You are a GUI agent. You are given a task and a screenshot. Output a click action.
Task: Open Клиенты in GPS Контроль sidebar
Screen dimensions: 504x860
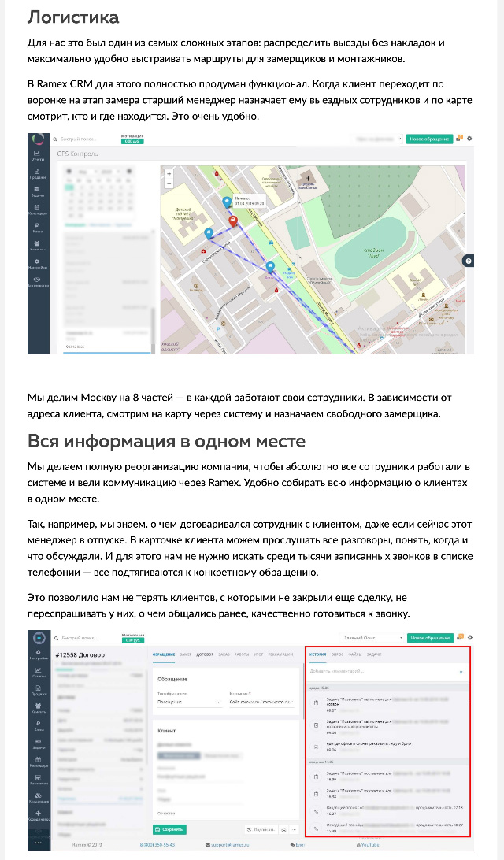(x=38, y=246)
